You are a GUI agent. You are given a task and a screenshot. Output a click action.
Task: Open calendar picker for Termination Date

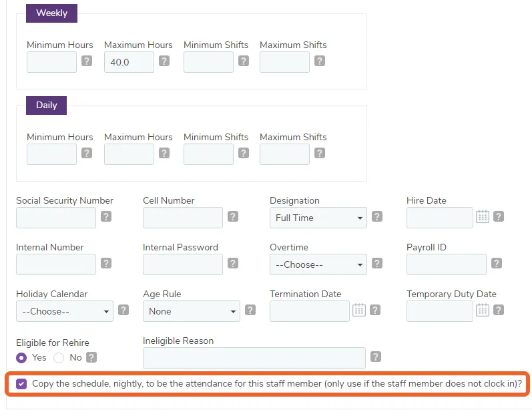coord(358,310)
